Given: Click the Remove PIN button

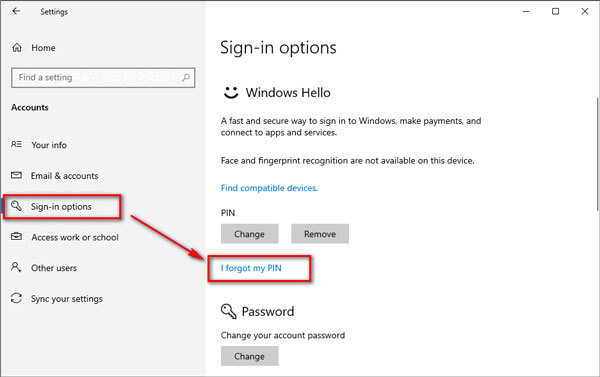Looking at the screenshot, I should [320, 234].
